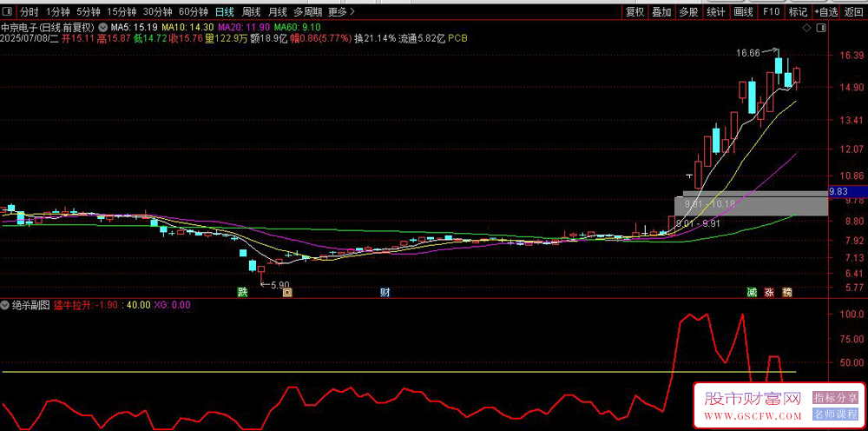Open the 涨 event marker below the chart

click(x=769, y=293)
